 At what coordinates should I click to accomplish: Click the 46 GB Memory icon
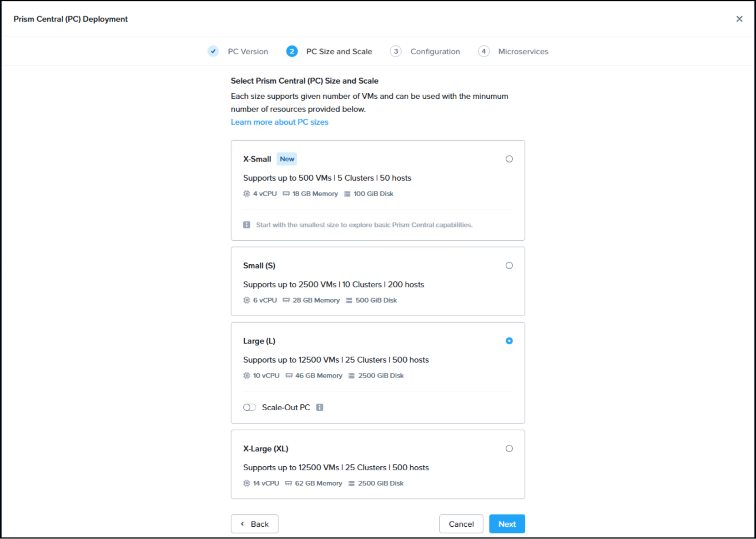coord(289,376)
